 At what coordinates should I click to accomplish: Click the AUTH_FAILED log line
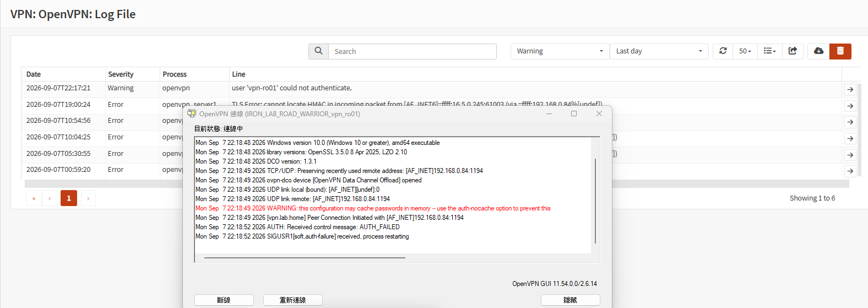pos(297,227)
